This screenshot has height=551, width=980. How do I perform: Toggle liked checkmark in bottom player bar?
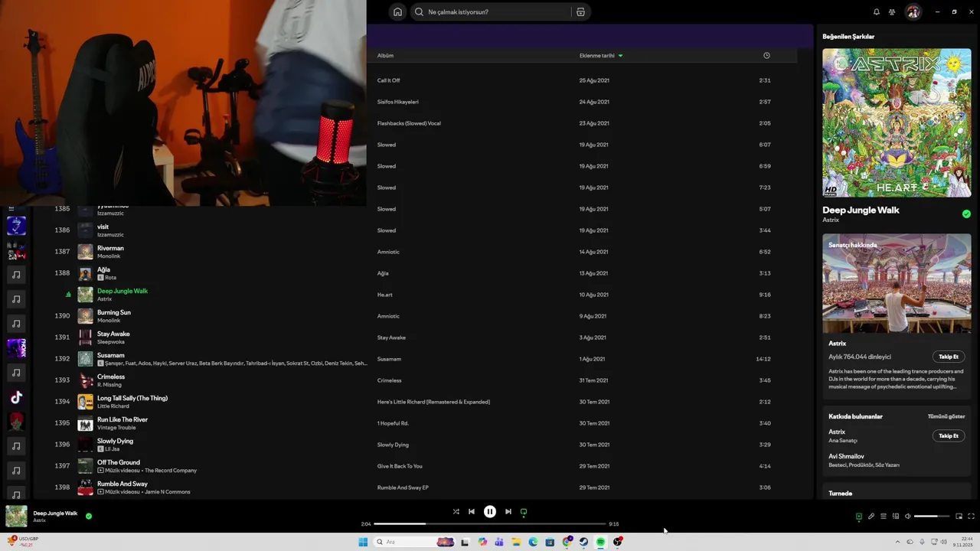[x=89, y=516]
